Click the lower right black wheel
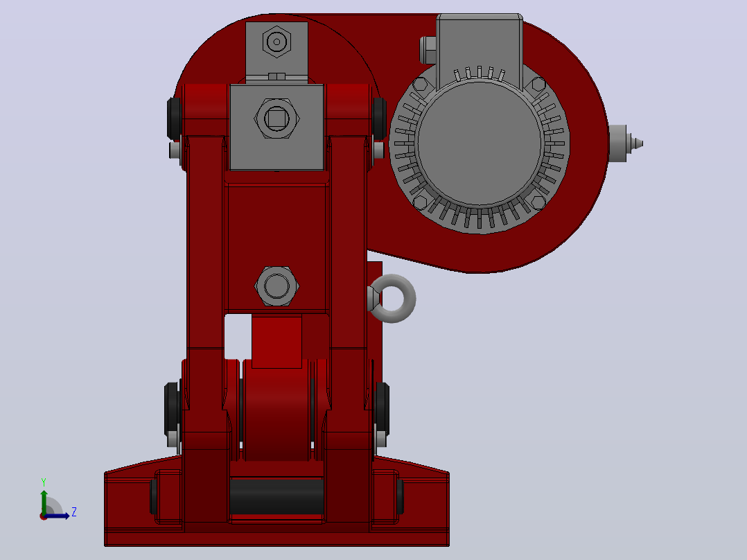 pyautogui.click(x=382, y=409)
